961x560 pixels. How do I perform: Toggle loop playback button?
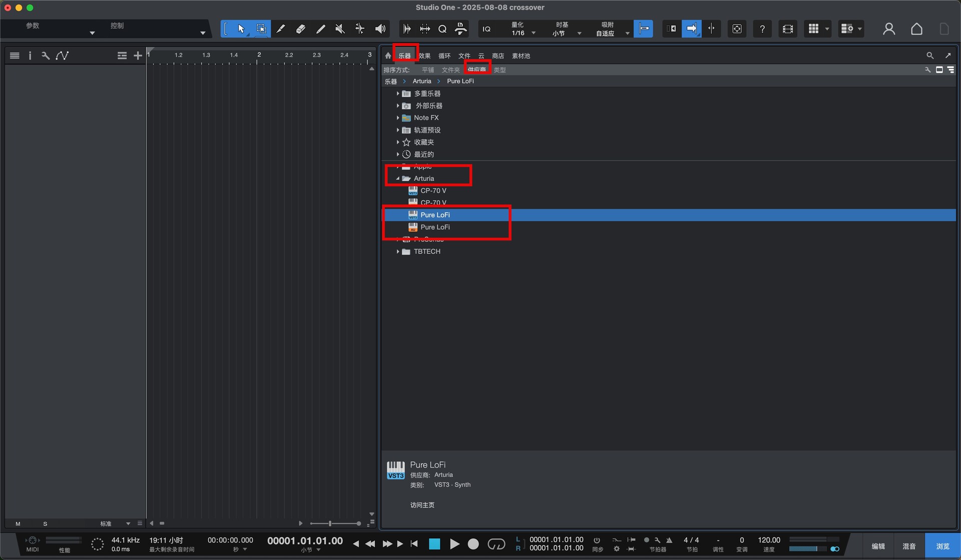pyautogui.click(x=496, y=544)
